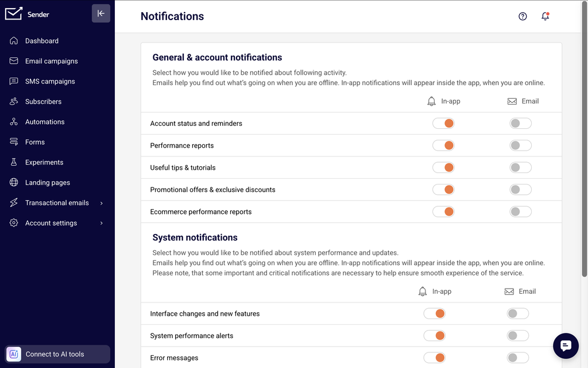Enable email System performance alerts

(x=518, y=336)
